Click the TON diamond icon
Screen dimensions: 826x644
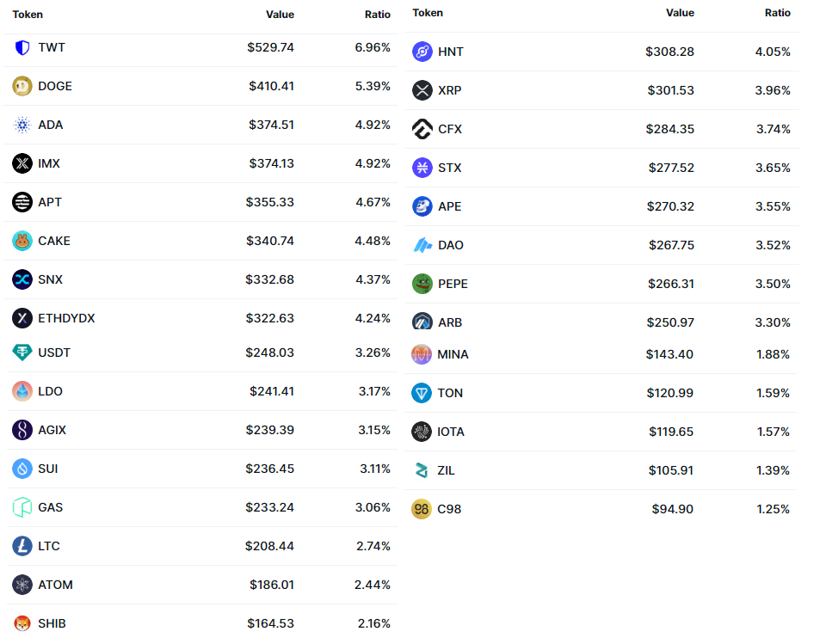pyautogui.click(x=422, y=393)
